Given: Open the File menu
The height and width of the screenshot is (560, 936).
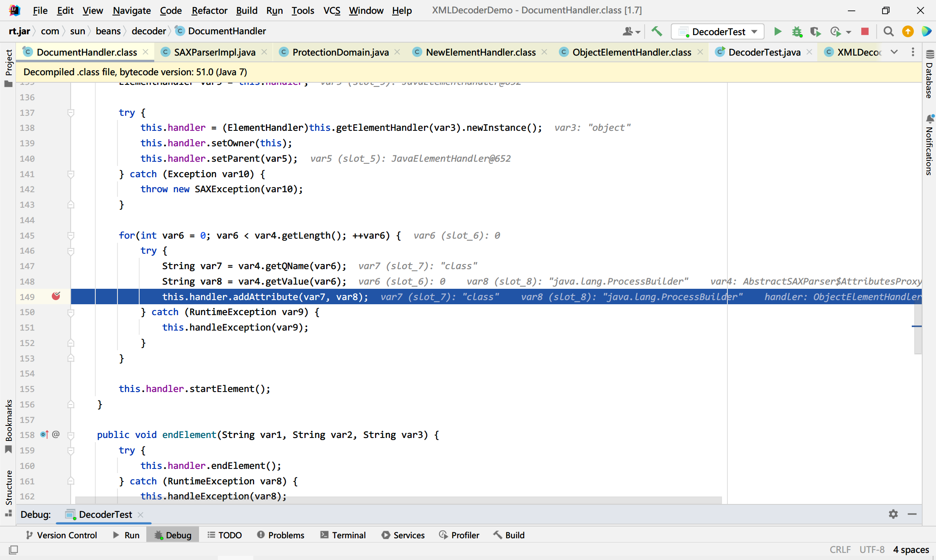Looking at the screenshot, I should 40,10.
